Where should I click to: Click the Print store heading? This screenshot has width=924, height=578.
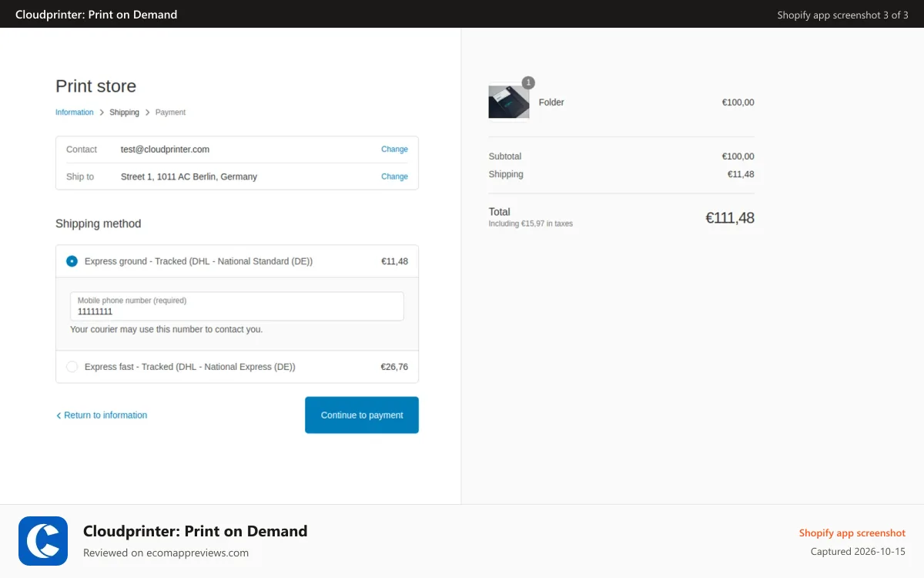[x=95, y=86]
